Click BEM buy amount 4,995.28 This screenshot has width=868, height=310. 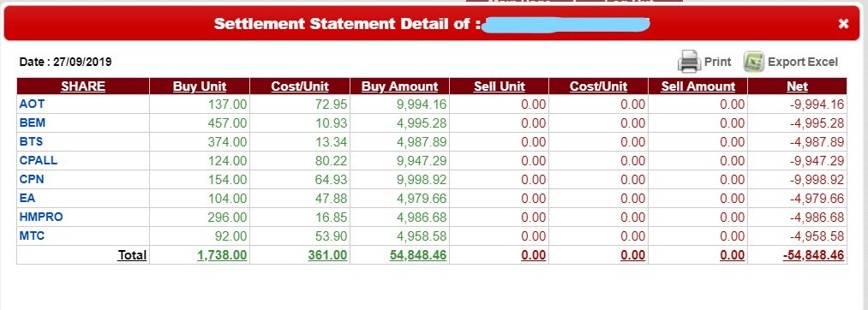pos(422,123)
